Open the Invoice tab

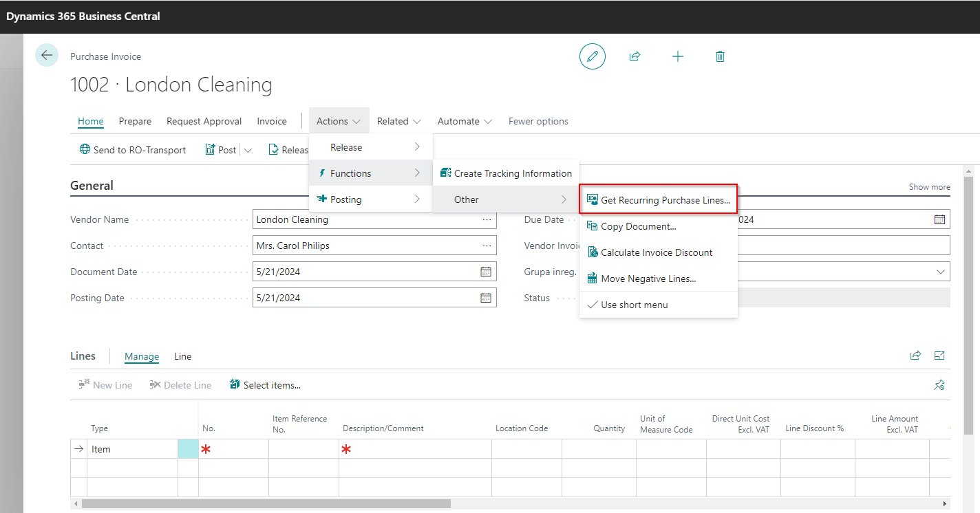coord(272,121)
